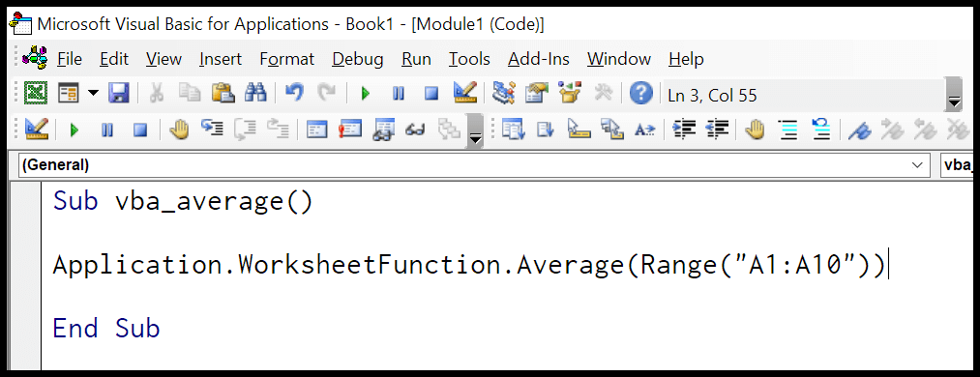Click the List Properties/Methods icon

pyautogui.click(x=513, y=130)
